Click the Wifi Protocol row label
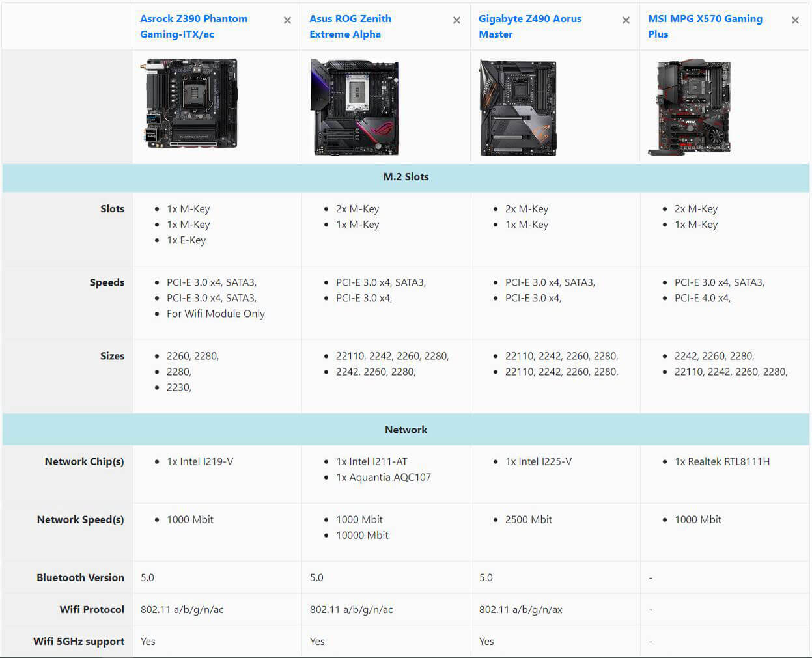 pos(92,609)
